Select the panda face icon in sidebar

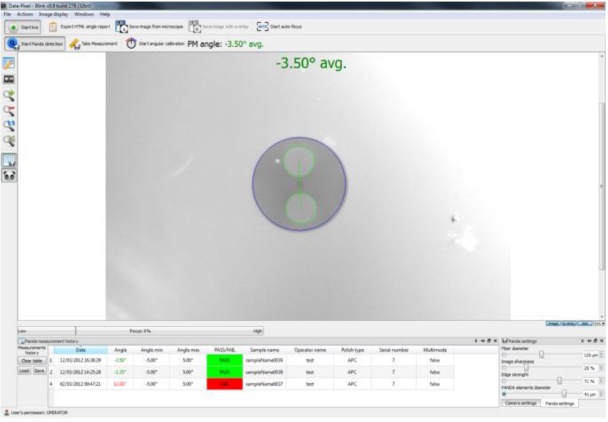(x=10, y=174)
